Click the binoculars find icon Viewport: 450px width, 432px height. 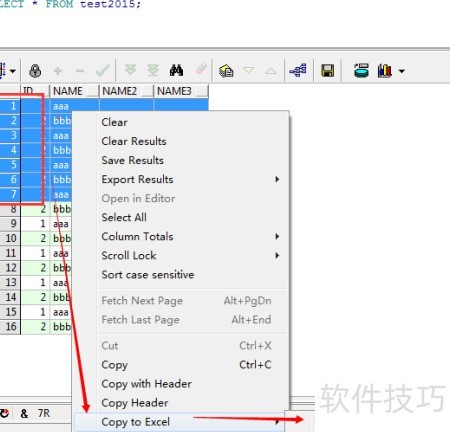coord(176,70)
